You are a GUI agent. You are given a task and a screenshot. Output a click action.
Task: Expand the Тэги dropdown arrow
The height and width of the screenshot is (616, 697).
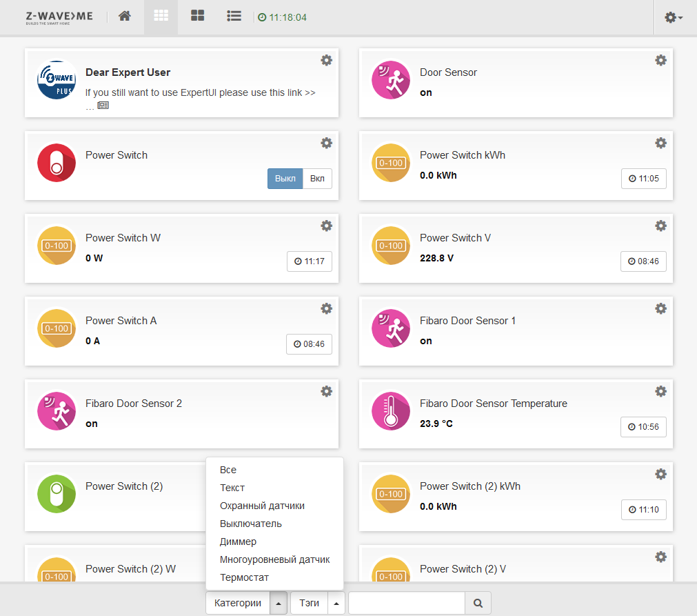[336, 603]
